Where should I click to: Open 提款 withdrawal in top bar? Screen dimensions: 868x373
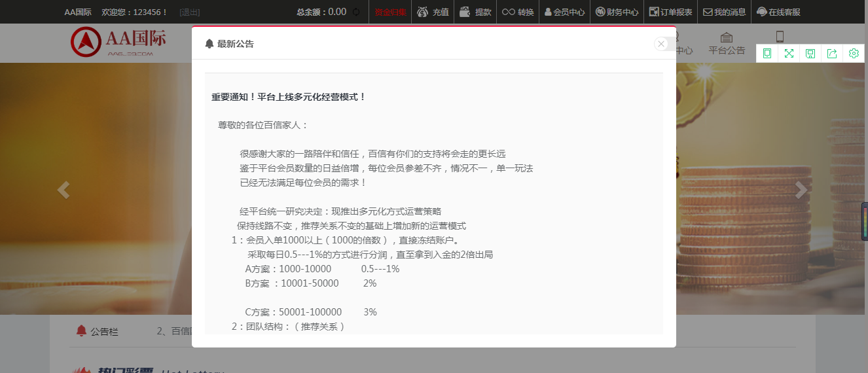[x=475, y=12]
